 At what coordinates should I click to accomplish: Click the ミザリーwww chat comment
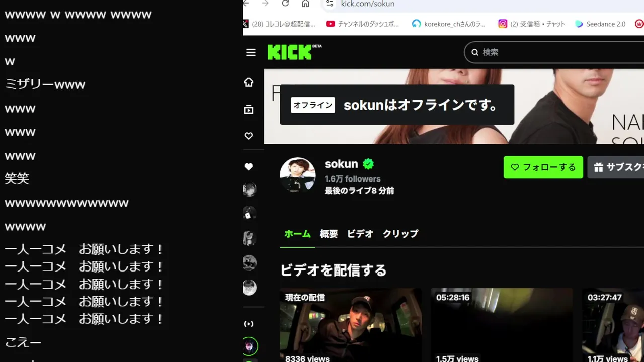click(x=45, y=84)
